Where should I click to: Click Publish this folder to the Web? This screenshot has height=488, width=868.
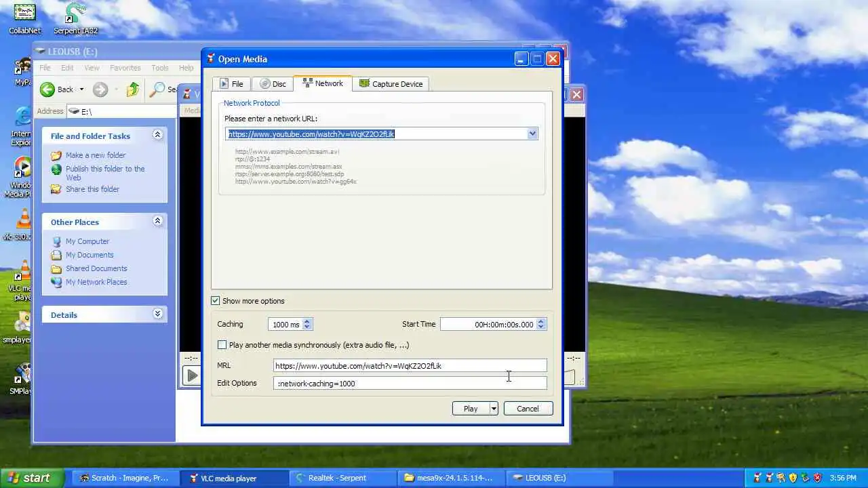[105, 173]
